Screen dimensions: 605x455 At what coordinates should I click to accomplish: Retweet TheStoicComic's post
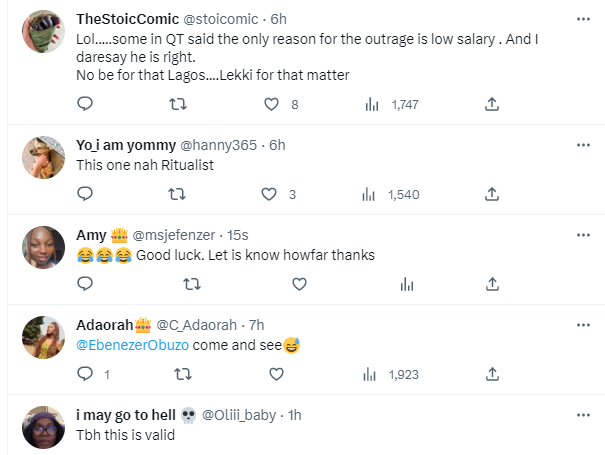177,104
